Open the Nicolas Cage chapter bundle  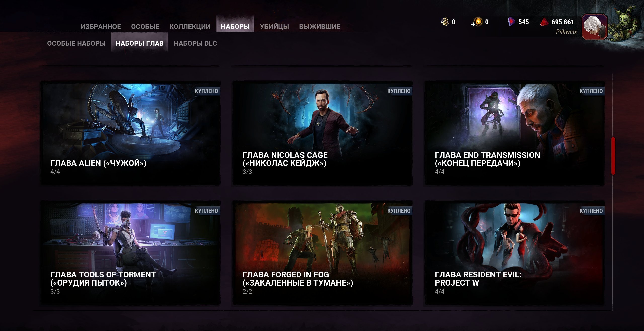pos(322,133)
